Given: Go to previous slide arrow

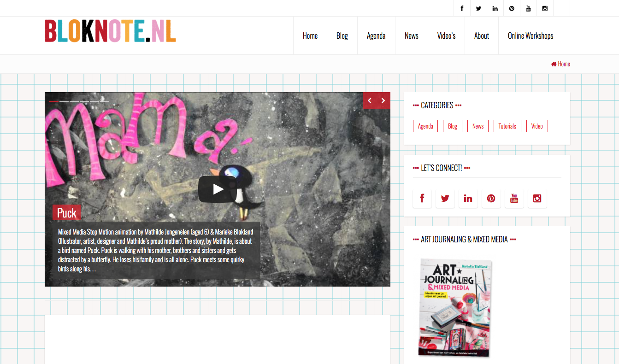Looking at the screenshot, I should tap(370, 100).
